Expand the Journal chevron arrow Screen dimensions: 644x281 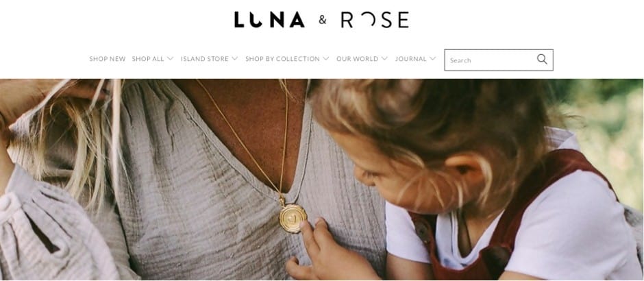click(432, 59)
